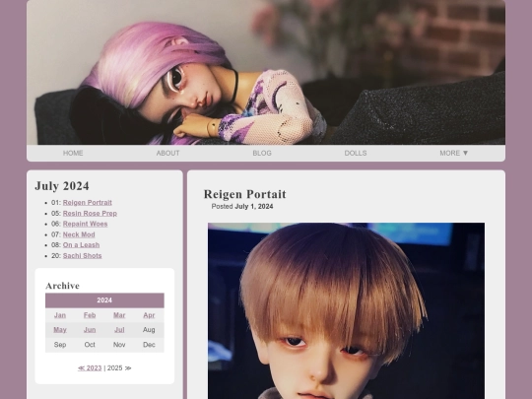Select May in the 2024 archive
This screenshot has width=532, height=399.
point(60,330)
